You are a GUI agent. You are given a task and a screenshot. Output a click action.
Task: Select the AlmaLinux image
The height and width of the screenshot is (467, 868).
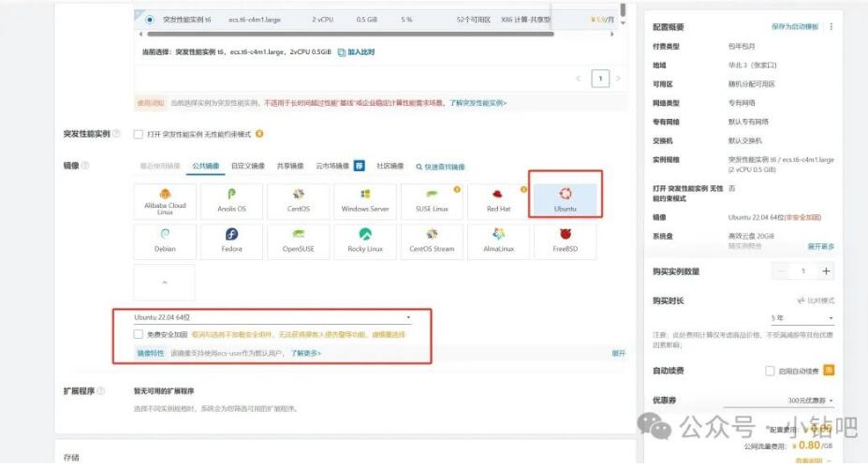[498, 241]
